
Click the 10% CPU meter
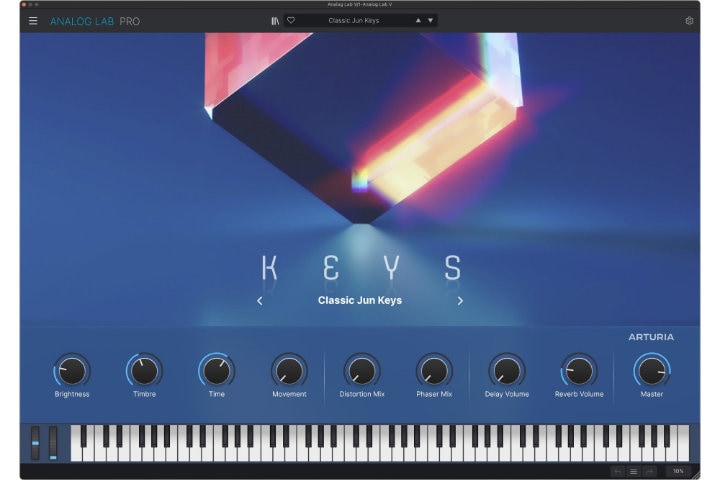[x=678, y=471]
